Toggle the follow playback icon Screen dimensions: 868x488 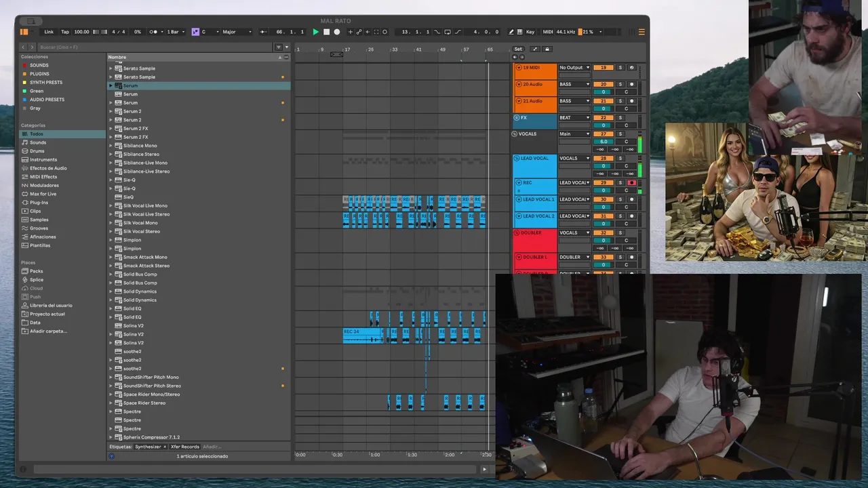pos(263,32)
